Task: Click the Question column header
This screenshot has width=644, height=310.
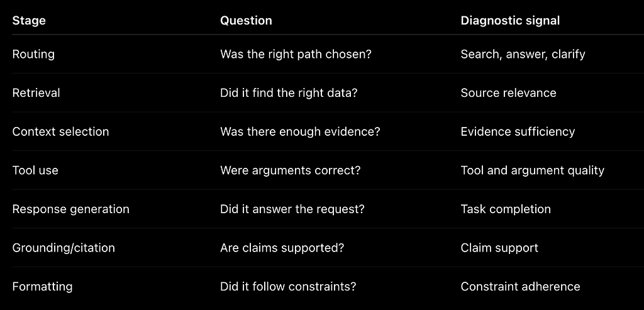Action: 246,21
